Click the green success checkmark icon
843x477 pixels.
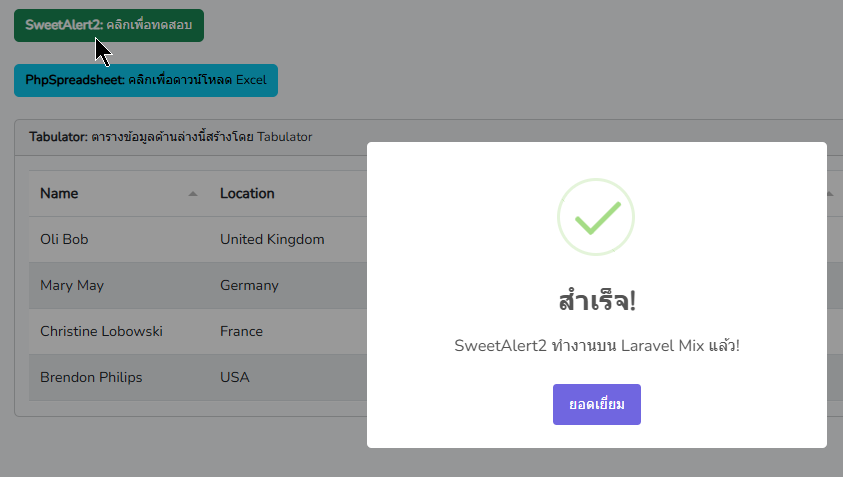click(x=596, y=216)
